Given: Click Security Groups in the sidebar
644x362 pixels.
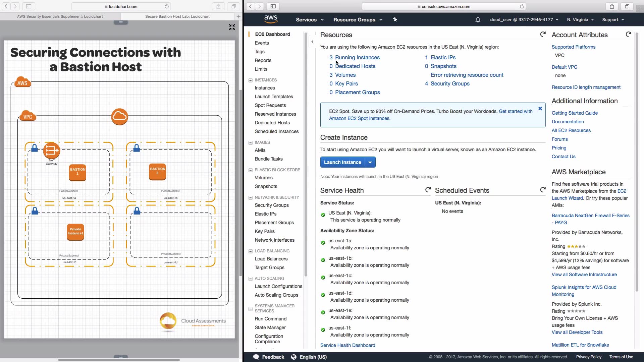Looking at the screenshot, I should point(271,205).
